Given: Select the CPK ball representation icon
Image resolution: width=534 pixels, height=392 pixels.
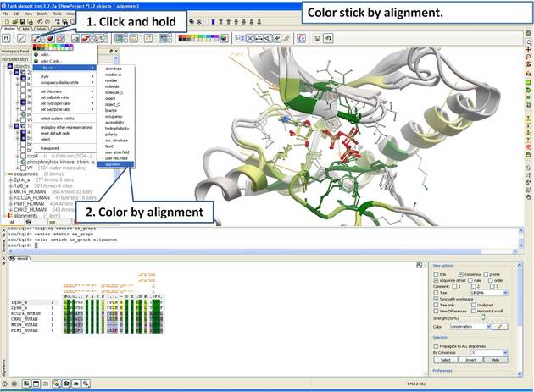Looking at the screenshot, I should point(50,38).
